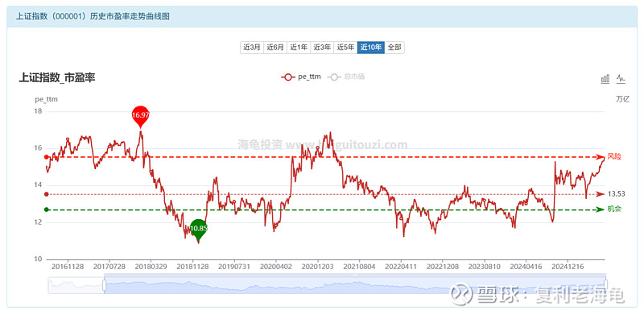Screen dimensions: 644x315
Task: Toggle the pe_ttm legend series
Action: click(300, 77)
